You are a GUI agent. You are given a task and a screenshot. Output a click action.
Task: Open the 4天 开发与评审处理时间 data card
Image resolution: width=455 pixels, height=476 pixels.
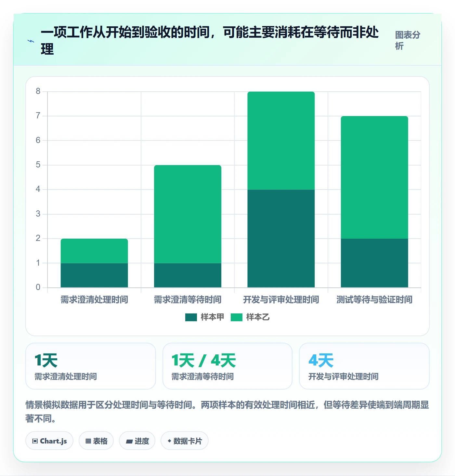[364, 366]
